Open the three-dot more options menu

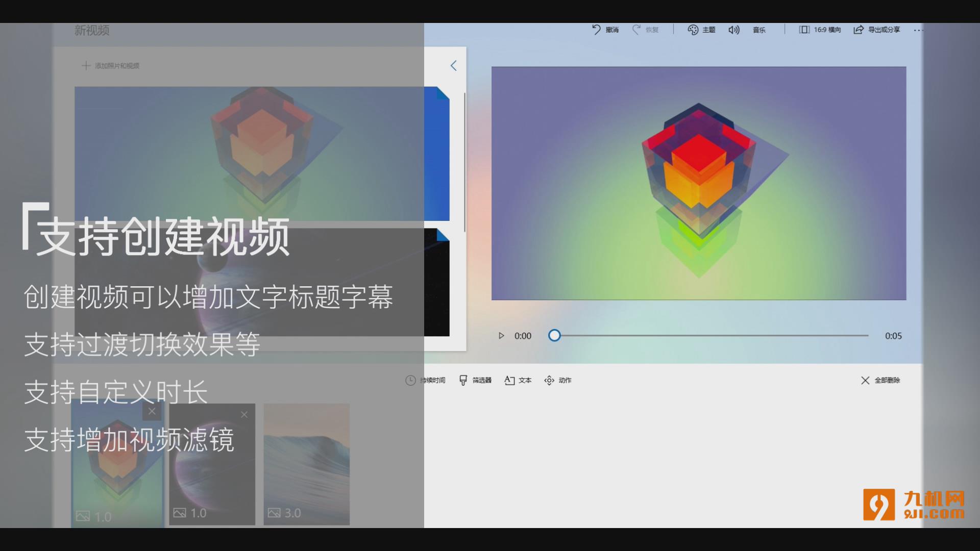918,30
